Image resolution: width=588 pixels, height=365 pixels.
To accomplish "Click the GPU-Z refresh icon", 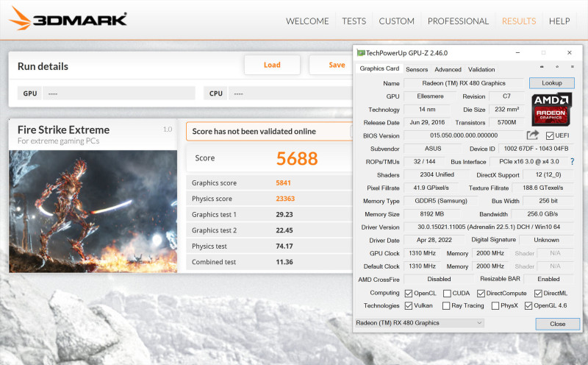I will pyautogui.click(x=557, y=67).
